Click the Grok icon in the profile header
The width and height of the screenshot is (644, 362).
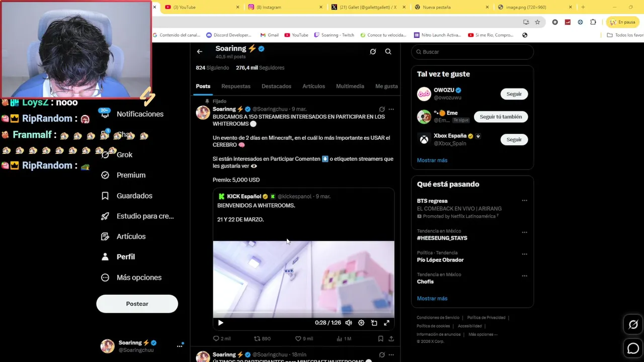373,51
